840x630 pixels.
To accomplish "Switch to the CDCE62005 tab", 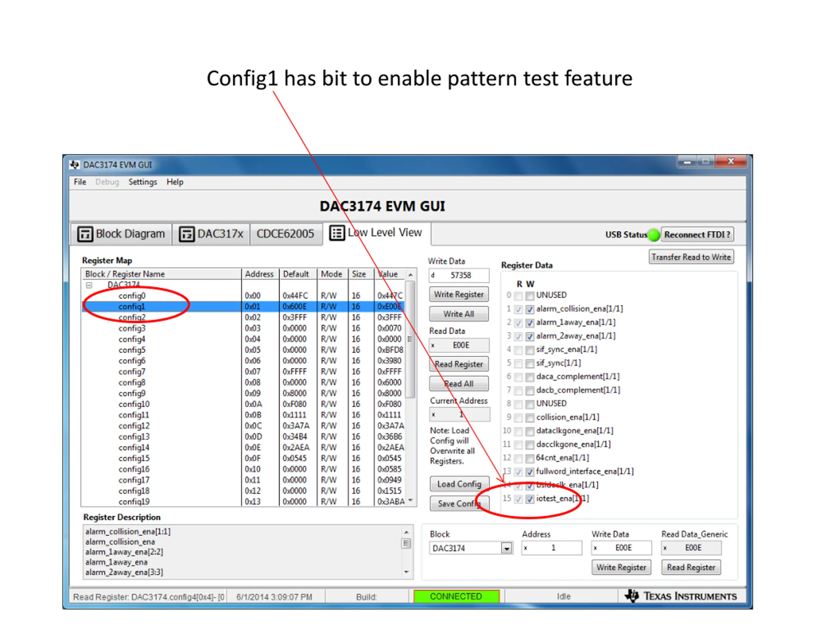I will click(x=285, y=234).
